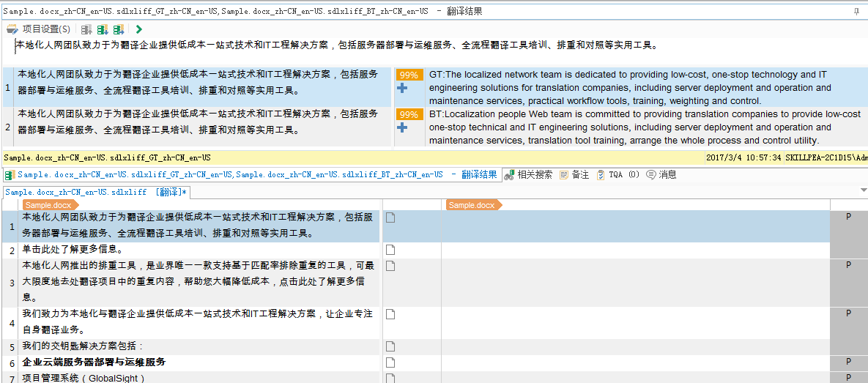Click the pin icon on translation results panel

(x=856, y=12)
